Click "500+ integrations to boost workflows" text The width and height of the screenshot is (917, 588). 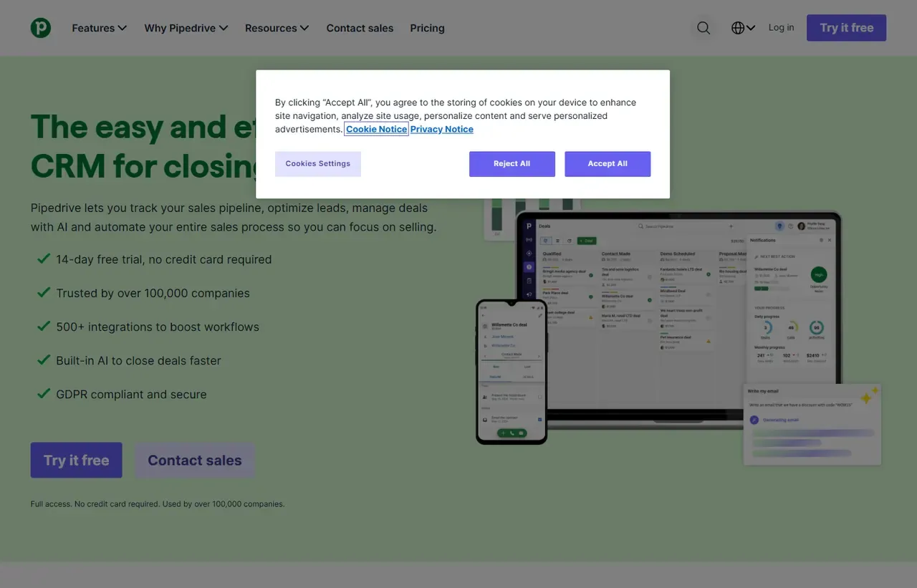pyautogui.click(x=158, y=327)
